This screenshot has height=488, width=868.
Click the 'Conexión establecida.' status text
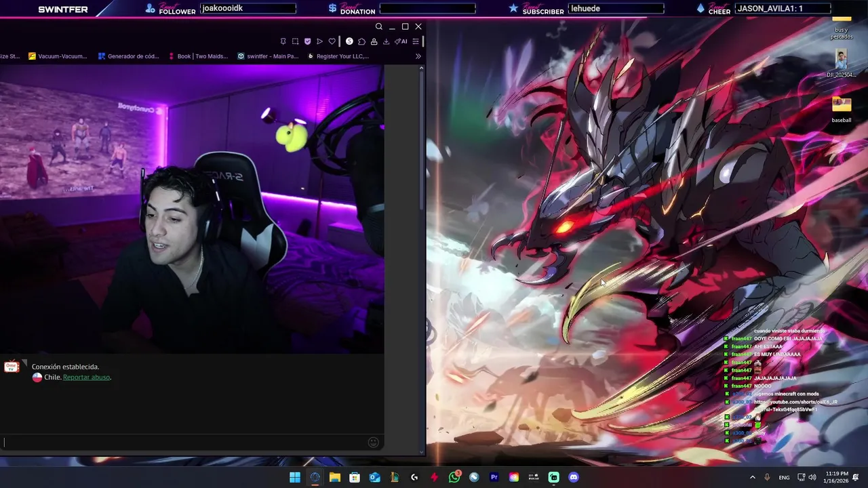click(65, 367)
